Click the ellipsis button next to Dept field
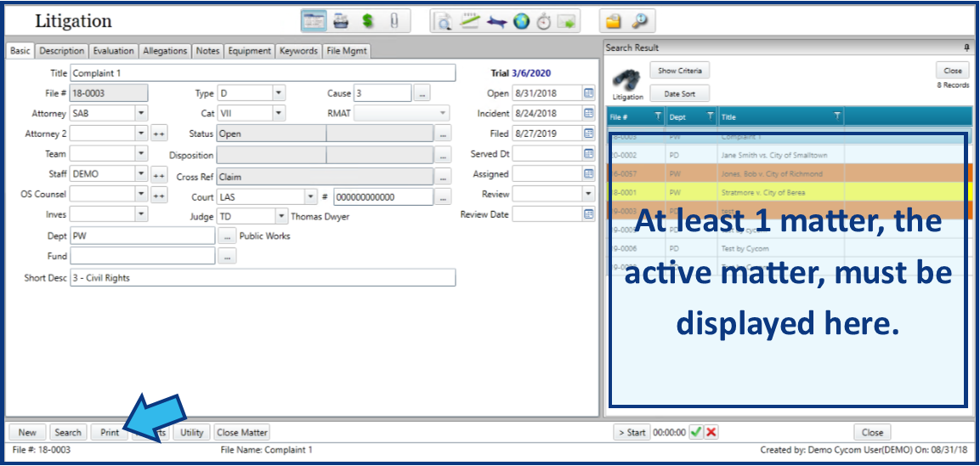The height and width of the screenshot is (466, 980). (x=227, y=236)
